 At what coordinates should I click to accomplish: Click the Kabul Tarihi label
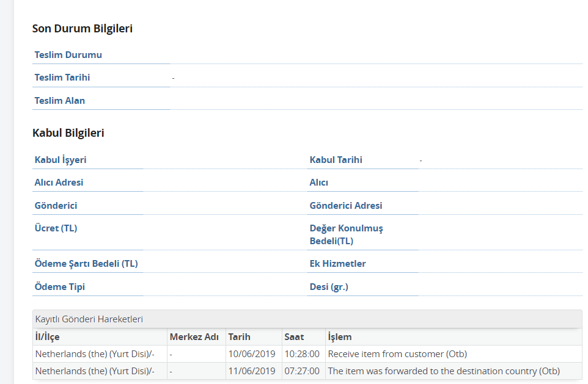336,160
